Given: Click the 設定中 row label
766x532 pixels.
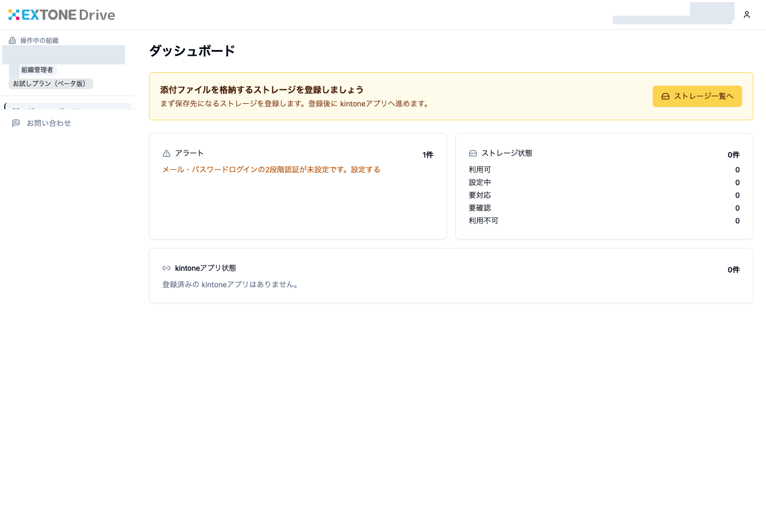Looking at the screenshot, I should (x=480, y=182).
